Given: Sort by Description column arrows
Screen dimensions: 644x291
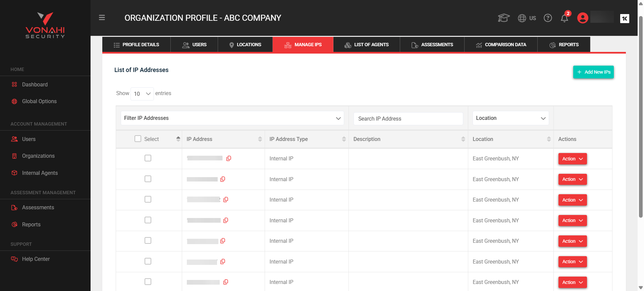Looking at the screenshot, I should tap(463, 139).
